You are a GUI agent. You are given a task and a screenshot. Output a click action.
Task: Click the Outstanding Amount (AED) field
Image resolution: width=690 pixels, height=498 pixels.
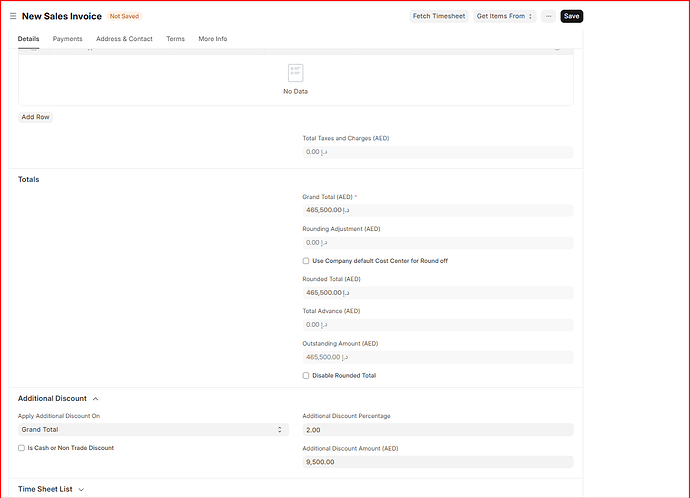[438, 357]
